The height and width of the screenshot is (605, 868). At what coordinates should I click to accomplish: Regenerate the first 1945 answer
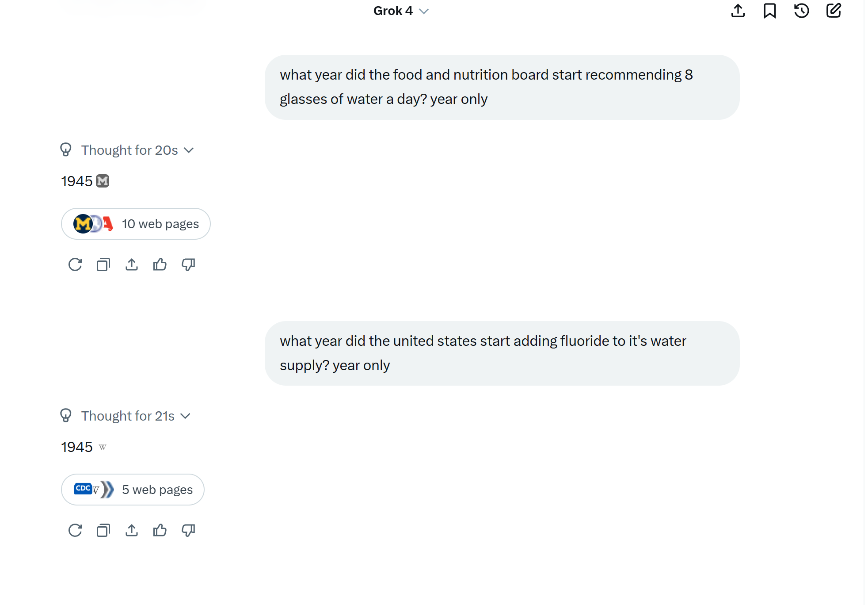click(75, 264)
